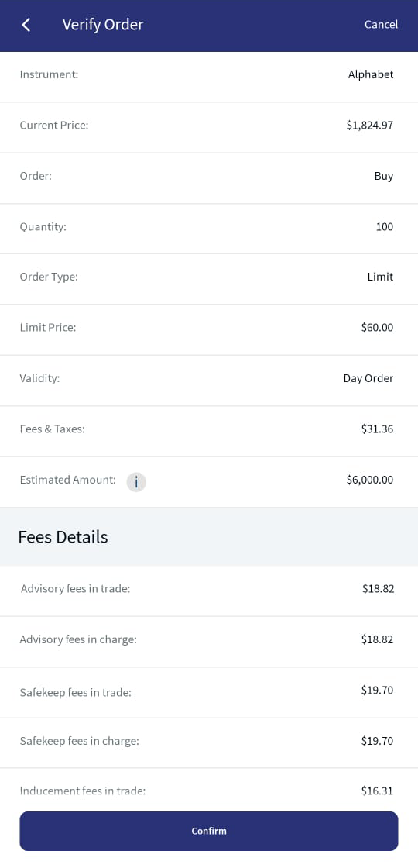Select Advisory fees in charge row
The width and height of the screenshot is (418, 868).
pos(209,642)
